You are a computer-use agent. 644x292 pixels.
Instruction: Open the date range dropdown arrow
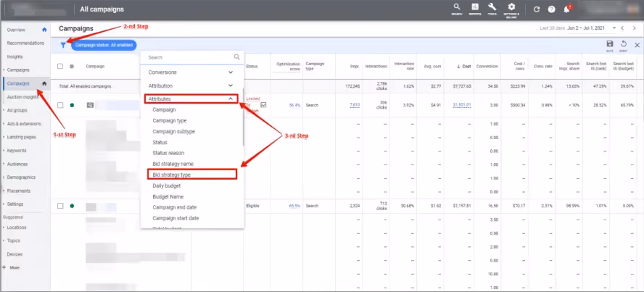(x=614, y=28)
